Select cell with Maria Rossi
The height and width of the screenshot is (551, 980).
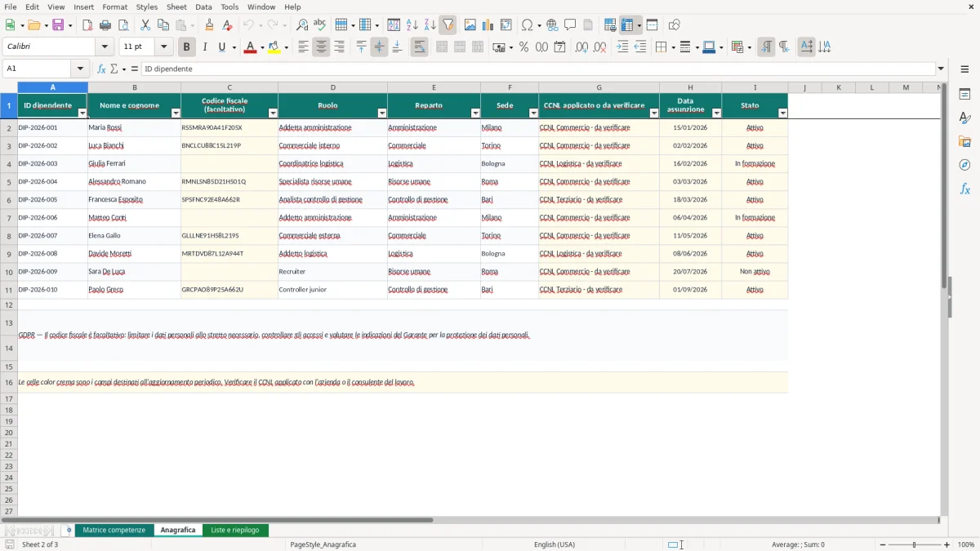pyautogui.click(x=134, y=128)
